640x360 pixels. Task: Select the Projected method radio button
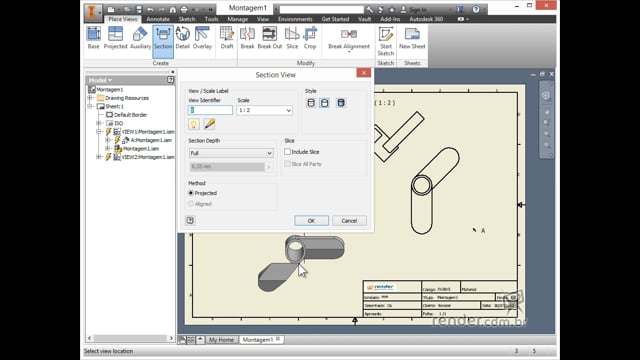click(x=191, y=193)
